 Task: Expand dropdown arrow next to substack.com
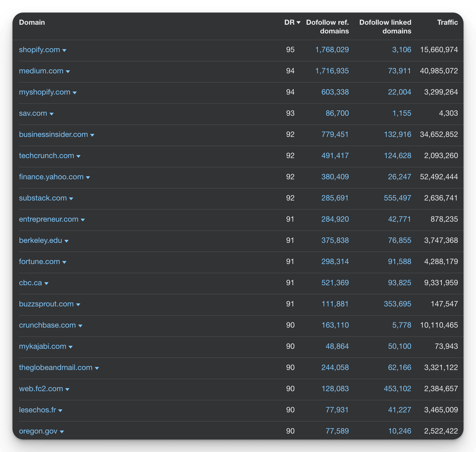point(71,199)
